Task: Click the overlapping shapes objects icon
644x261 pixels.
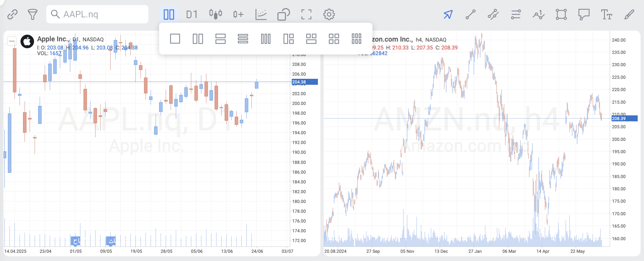Action: pos(284,14)
